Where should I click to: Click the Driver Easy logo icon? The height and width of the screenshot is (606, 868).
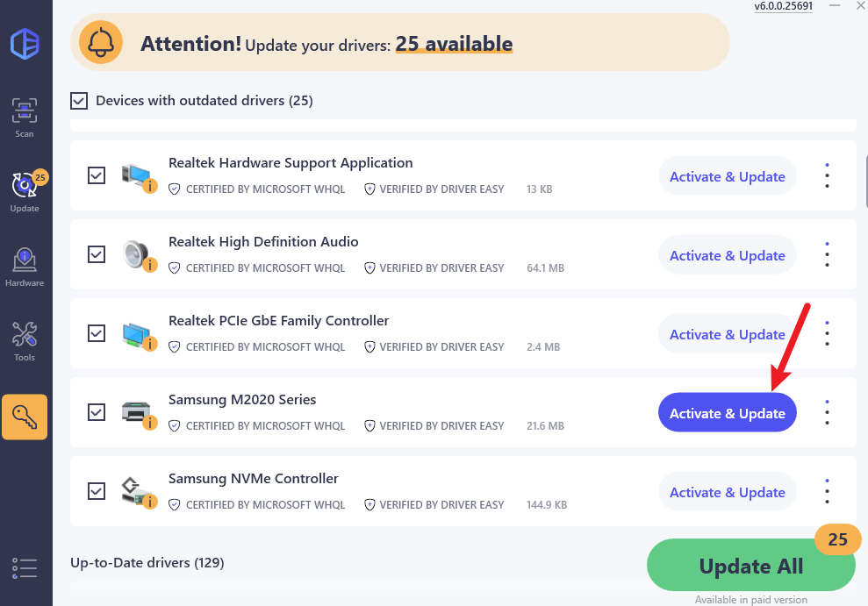25,44
